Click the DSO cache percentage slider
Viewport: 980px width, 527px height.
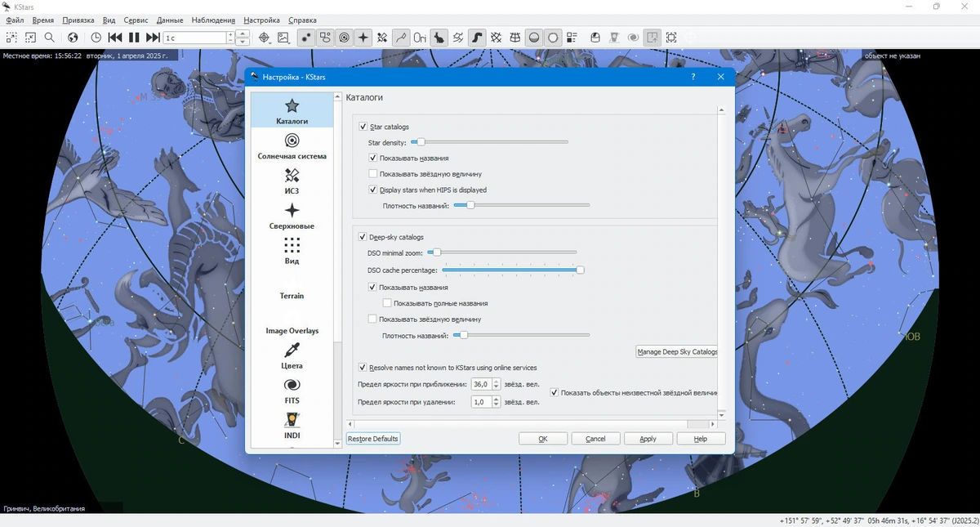coord(513,269)
